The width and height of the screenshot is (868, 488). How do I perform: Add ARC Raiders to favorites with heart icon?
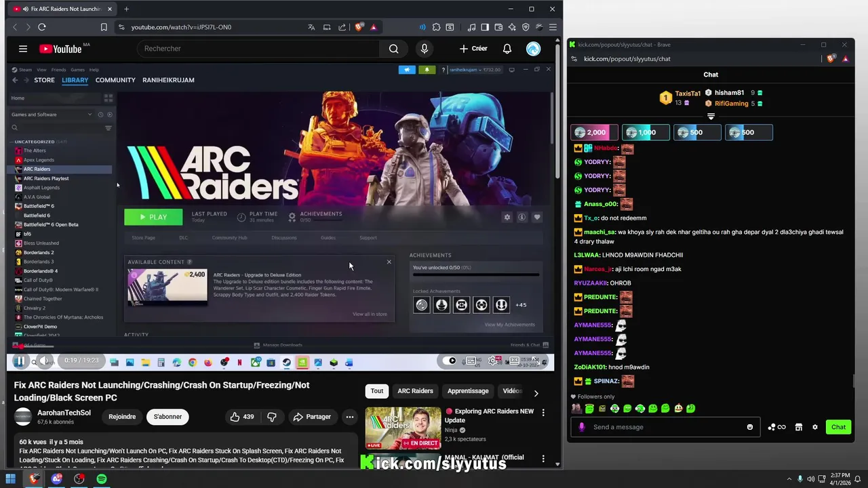[x=537, y=217]
